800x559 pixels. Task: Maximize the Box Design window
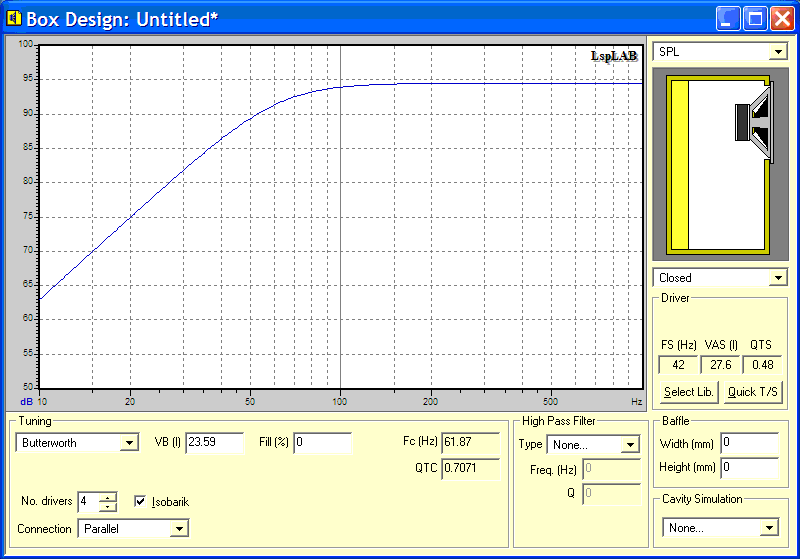[755, 19]
